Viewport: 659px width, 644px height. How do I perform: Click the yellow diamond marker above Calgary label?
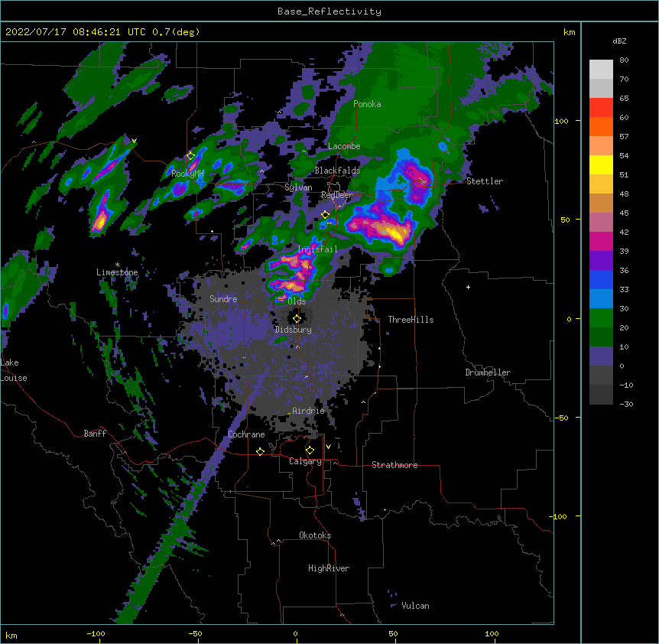tap(310, 450)
